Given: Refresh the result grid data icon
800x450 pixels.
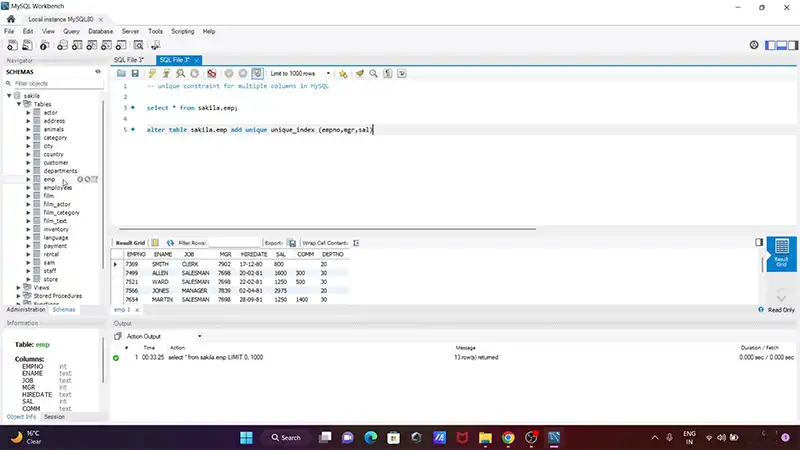Looking at the screenshot, I should tap(170, 243).
